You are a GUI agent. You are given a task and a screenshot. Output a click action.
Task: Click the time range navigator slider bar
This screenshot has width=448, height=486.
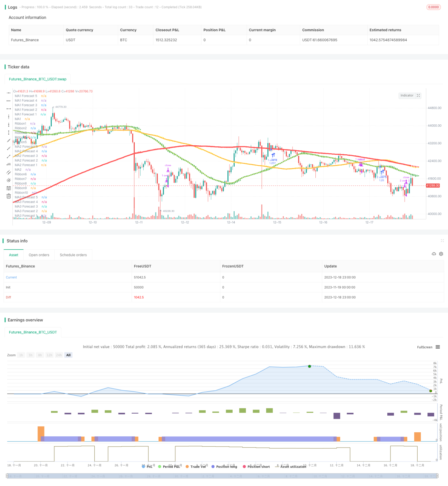(222, 476)
